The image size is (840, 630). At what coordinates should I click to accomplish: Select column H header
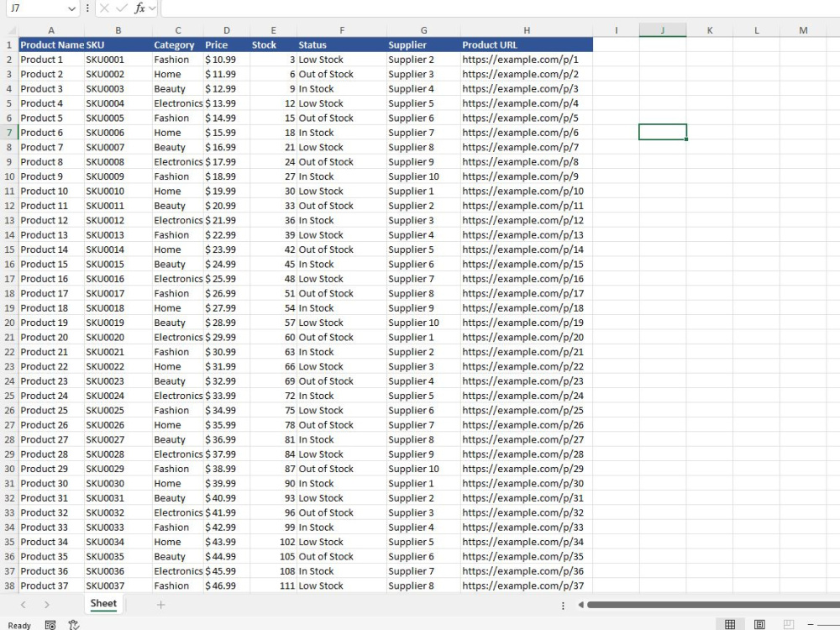point(527,30)
